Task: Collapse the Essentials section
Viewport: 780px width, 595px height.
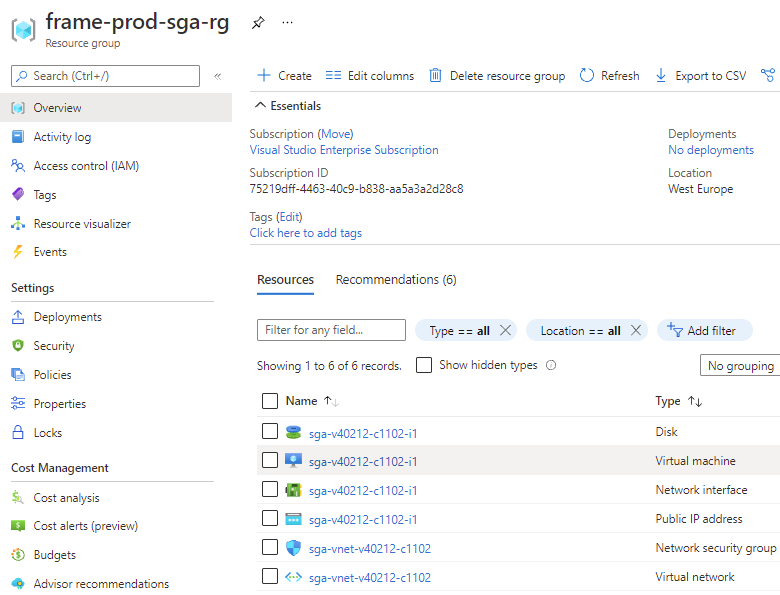Action: tap(260, 106)
